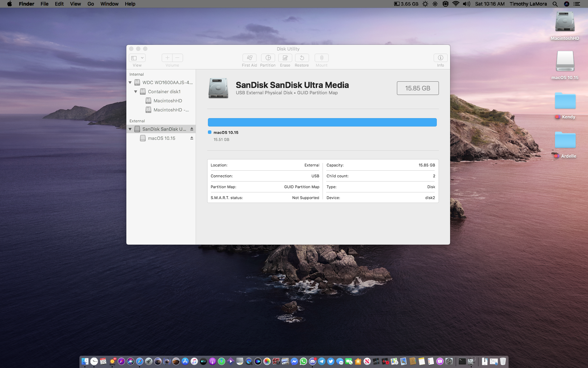Open the View menu in menu bar
The height and width of the screenshot is (368, 588).
click(x=75, y=4)
